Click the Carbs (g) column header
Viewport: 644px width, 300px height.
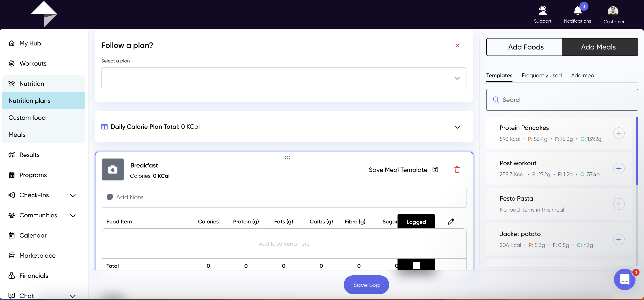(x=321, y=222)
